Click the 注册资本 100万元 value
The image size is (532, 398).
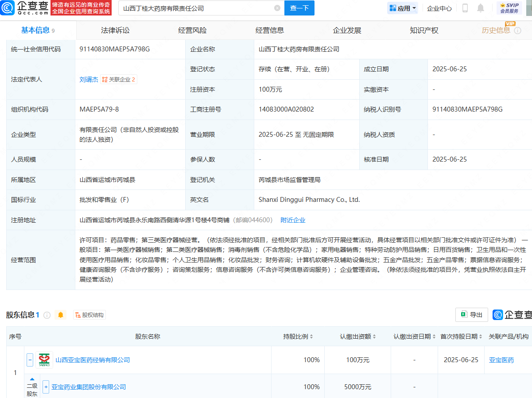[270, 89]
